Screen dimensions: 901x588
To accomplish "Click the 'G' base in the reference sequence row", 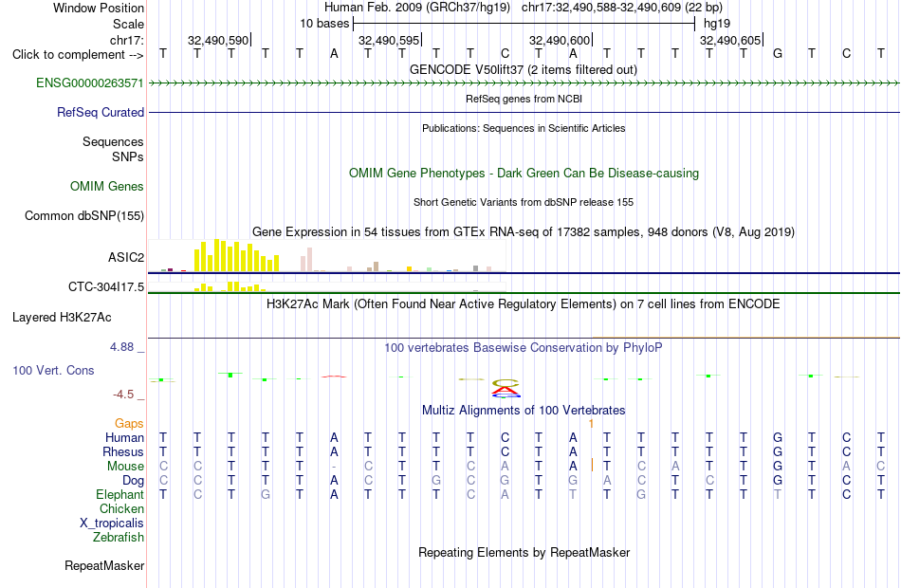I will (x=778, y=54).
